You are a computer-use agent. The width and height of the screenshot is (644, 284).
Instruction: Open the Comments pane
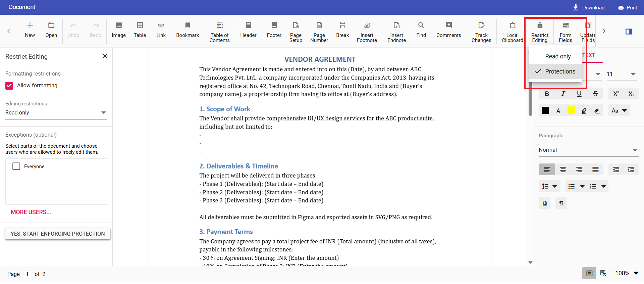point(448,30)
